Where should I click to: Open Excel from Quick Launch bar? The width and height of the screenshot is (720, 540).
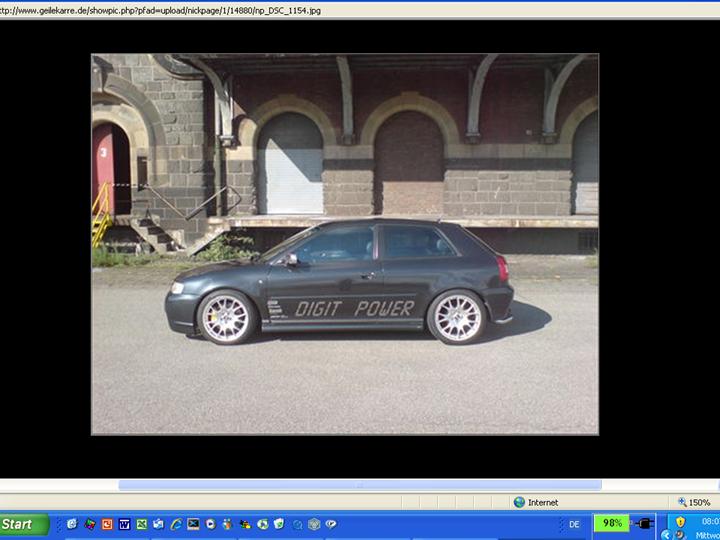tap(142, 524)
